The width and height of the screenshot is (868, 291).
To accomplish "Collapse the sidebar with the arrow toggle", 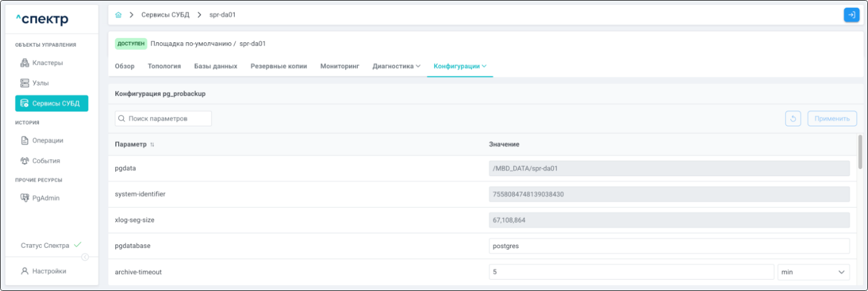I will click(85, 257).
